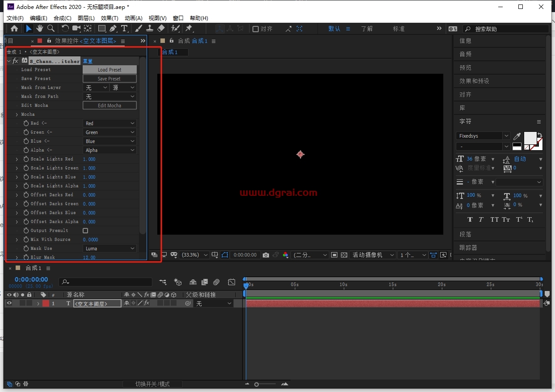
Task: Click the white fill color swatch
Action: click(530, 138)
